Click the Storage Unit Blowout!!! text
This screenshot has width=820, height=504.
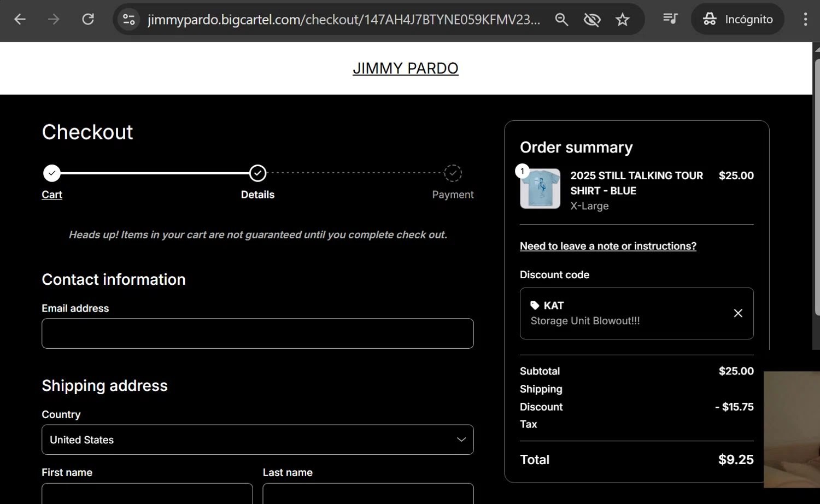[x=585, y=321]
